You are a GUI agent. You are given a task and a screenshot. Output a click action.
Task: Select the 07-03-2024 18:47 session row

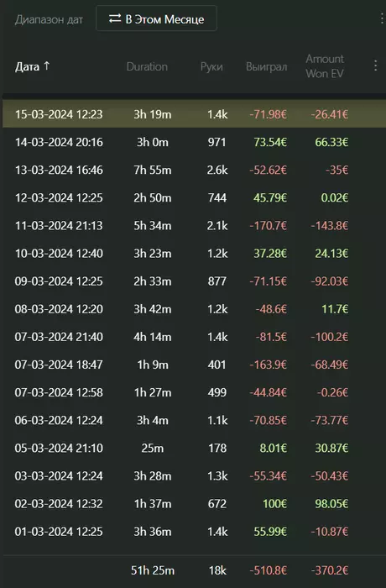pos(194,365)
